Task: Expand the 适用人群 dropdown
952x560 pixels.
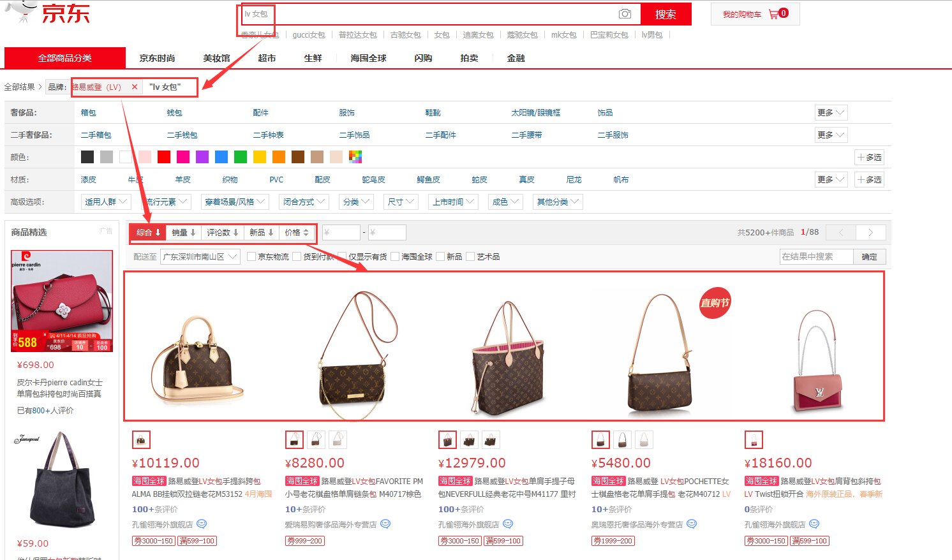Action: coord(106,202)
